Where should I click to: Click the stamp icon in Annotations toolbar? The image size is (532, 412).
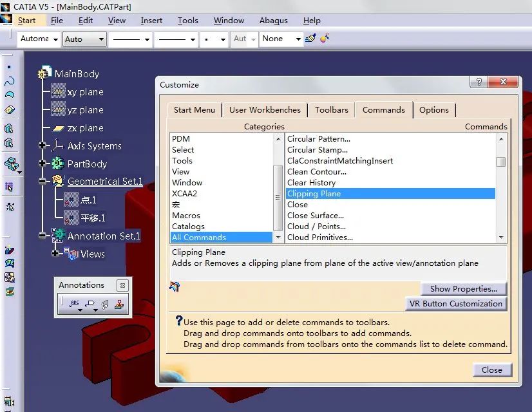coord(119,304)
